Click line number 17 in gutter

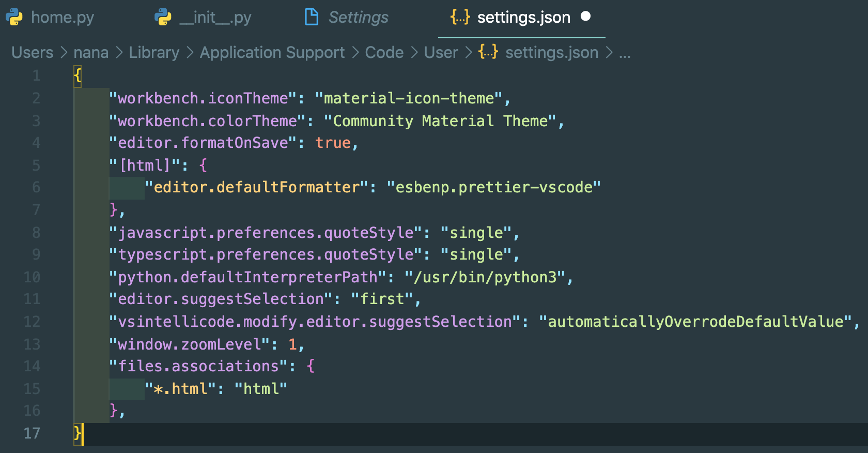(32, 433)
